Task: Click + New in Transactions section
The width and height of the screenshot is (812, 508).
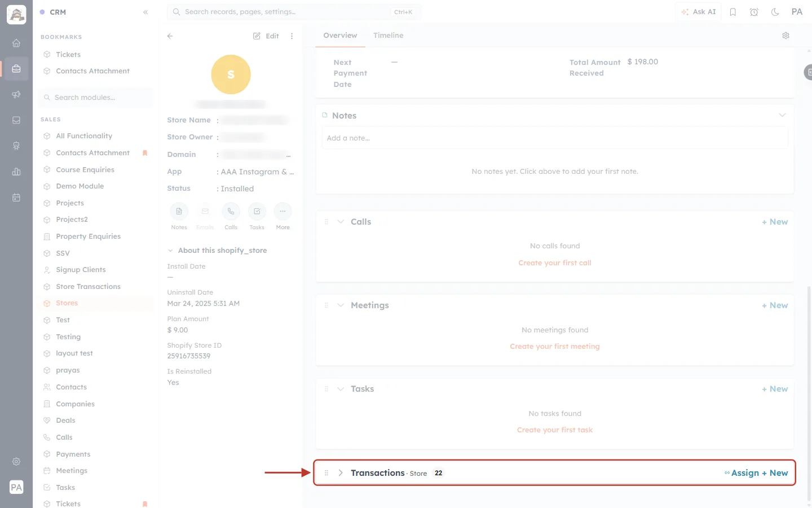Action: coord(775,473)
